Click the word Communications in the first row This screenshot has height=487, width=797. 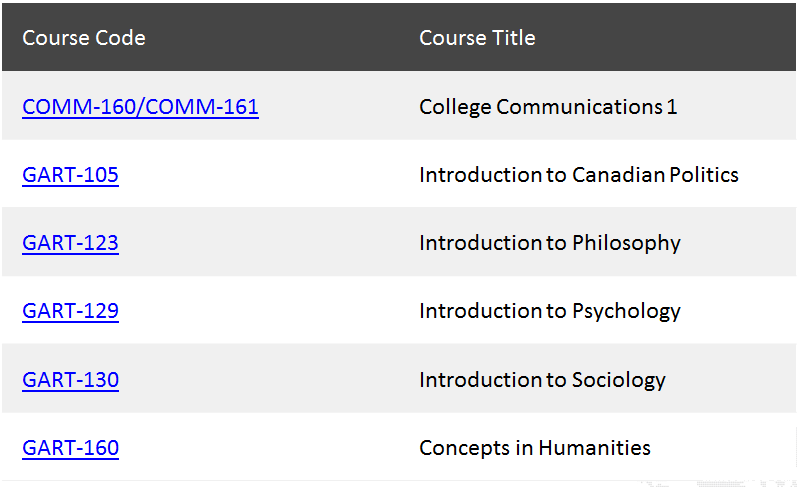coord(579,107)
